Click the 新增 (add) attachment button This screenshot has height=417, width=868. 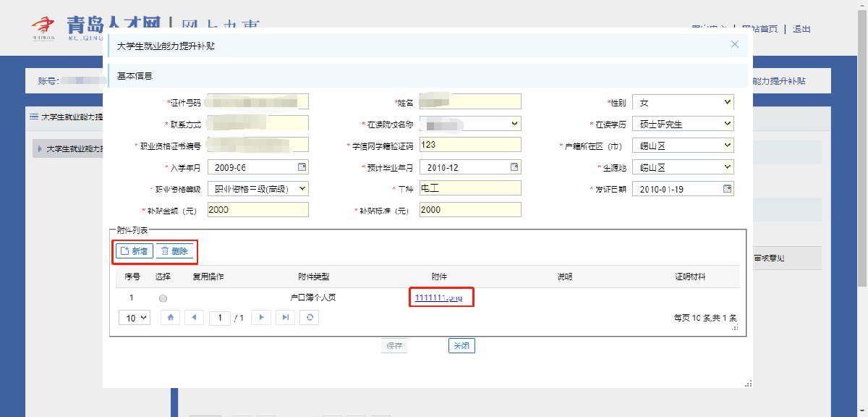coord(135,251)
